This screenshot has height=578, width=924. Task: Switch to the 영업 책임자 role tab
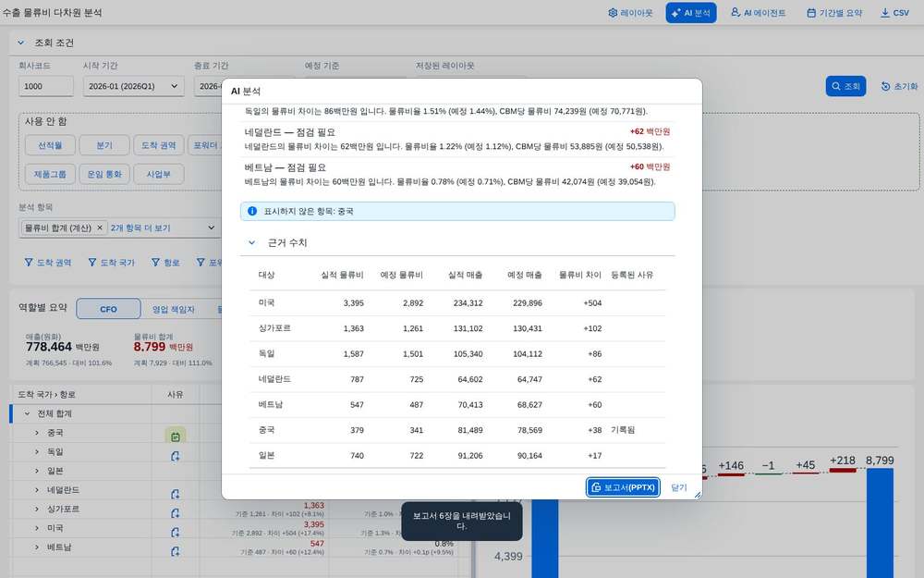click(x=174, y=309)
